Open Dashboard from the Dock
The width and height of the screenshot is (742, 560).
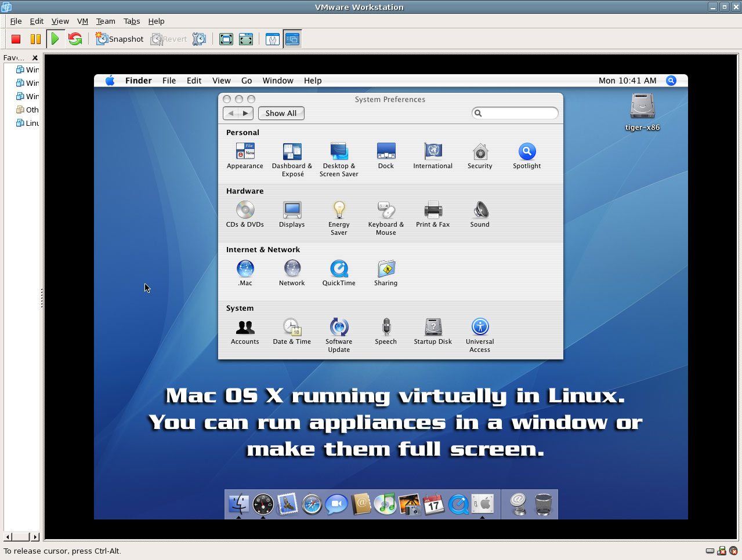tap(263, 504)
